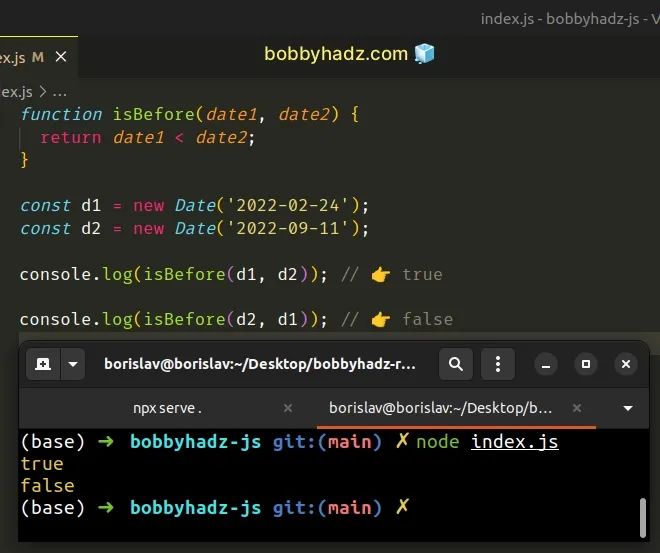This screenshot has height=553, width=660.
Task: Click the '// true' comment
Action: click(x=392, y=275)
